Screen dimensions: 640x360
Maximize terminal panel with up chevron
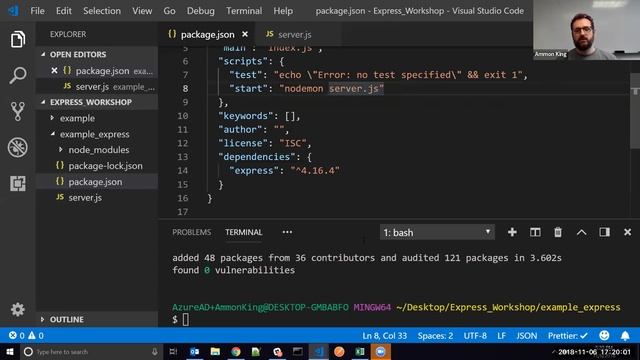click(x=581, y=232)
